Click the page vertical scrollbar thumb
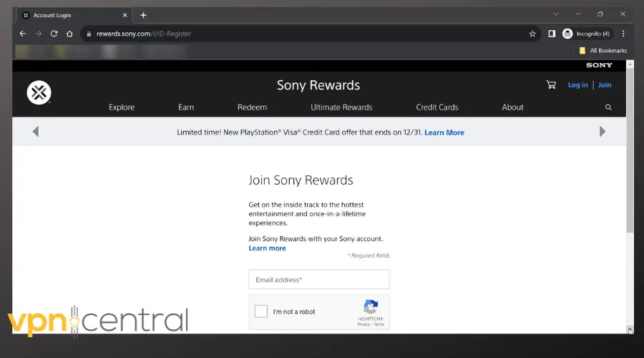This screenshot has height=358, width=644. click(x=630, y=151)
